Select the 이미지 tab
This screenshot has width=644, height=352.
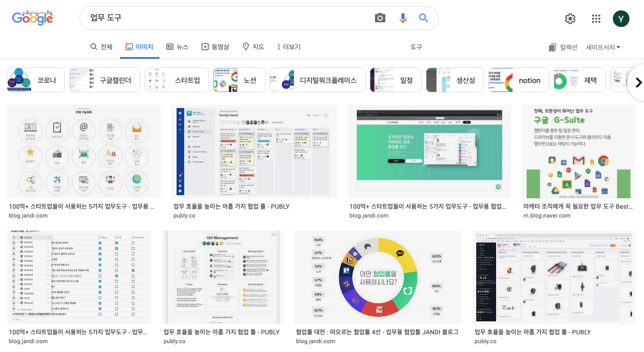click(x=140, y=47)
